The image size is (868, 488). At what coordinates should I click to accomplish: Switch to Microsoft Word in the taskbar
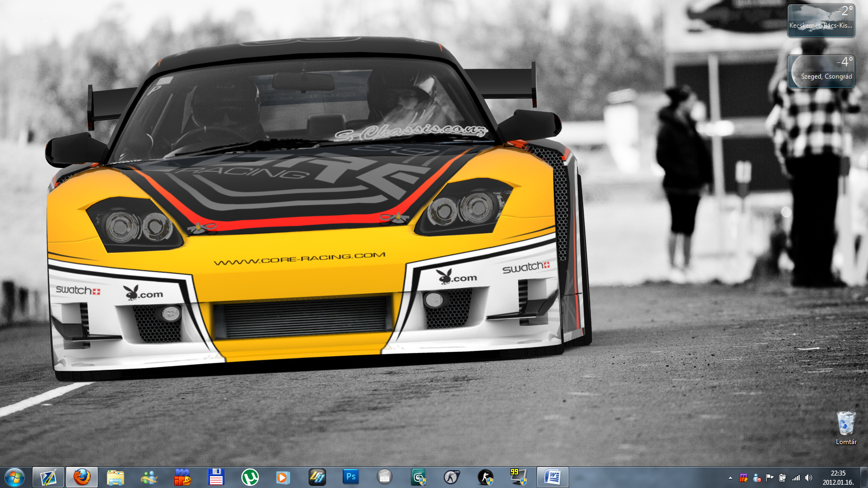[x=553, y=477]
